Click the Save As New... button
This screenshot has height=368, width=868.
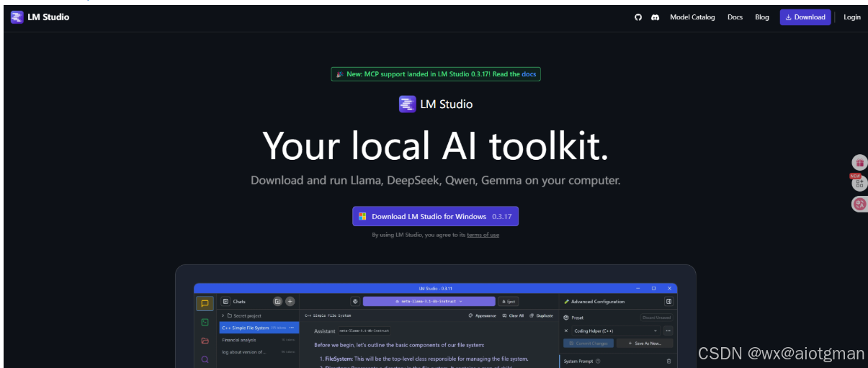click(645, 344)
